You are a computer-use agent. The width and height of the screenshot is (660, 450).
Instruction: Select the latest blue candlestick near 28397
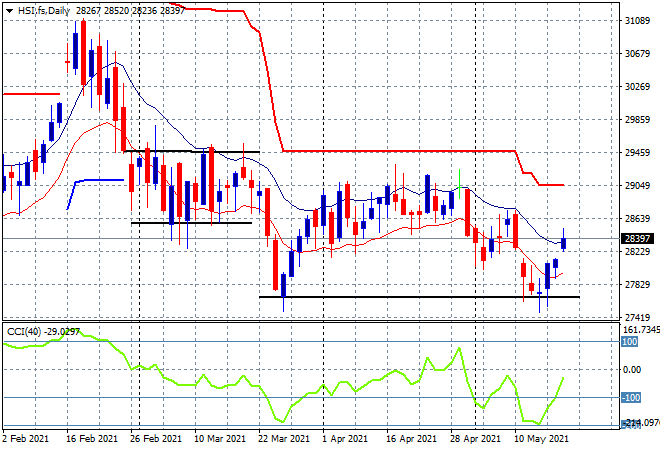564,243
